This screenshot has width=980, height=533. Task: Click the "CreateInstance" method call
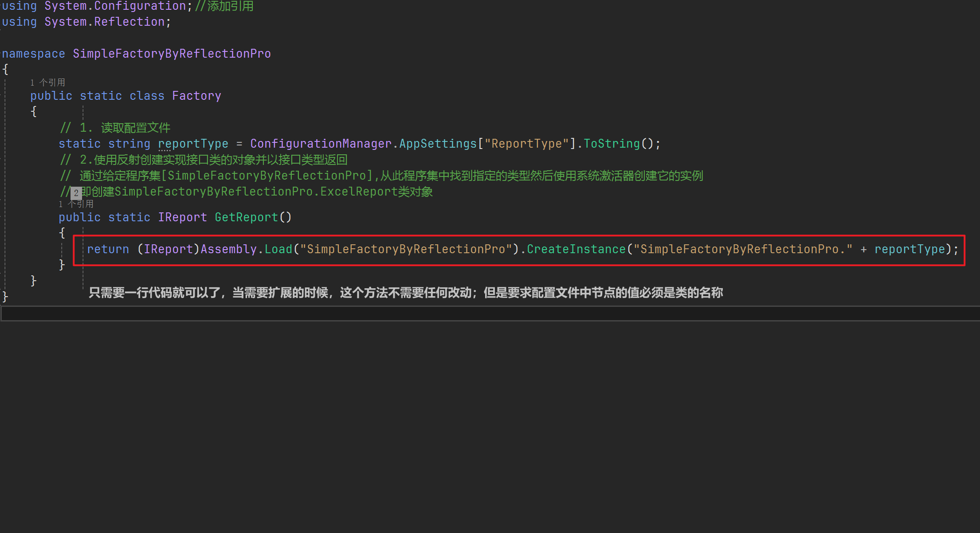[x=576, y=249]
